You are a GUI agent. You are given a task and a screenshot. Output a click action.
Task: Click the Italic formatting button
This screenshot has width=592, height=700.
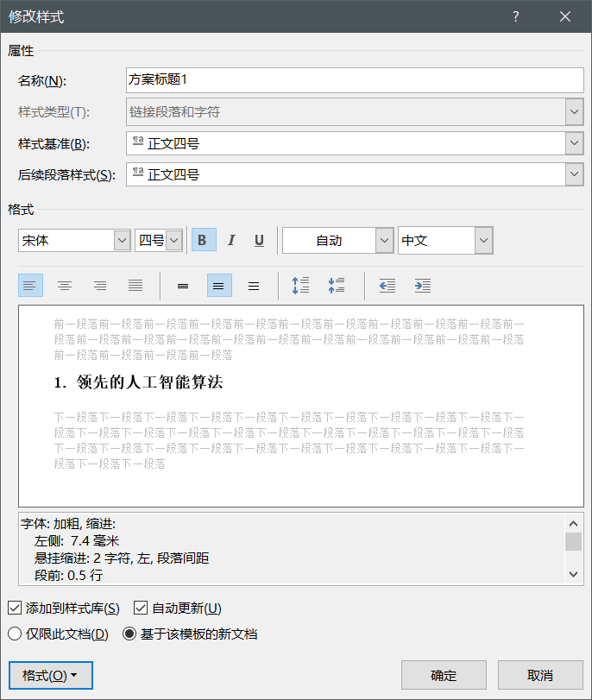pyautogui.click(x=231, y=241)
